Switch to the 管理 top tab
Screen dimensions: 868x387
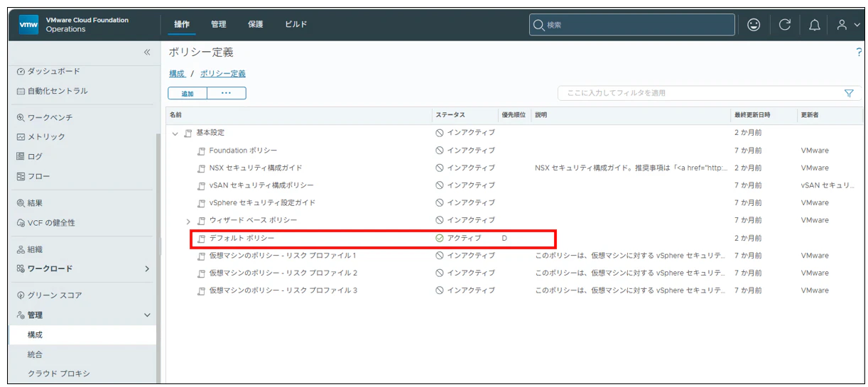click(x=219, y=24)
